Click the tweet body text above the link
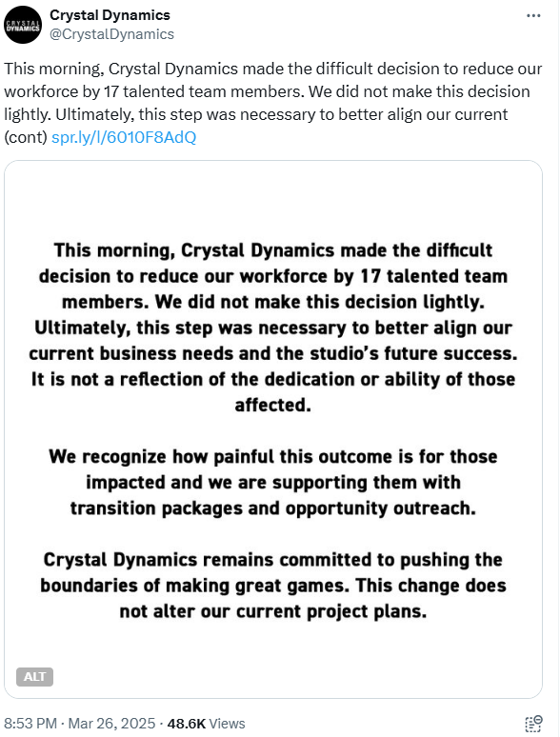The image size is (560, 737). [273, 103]
